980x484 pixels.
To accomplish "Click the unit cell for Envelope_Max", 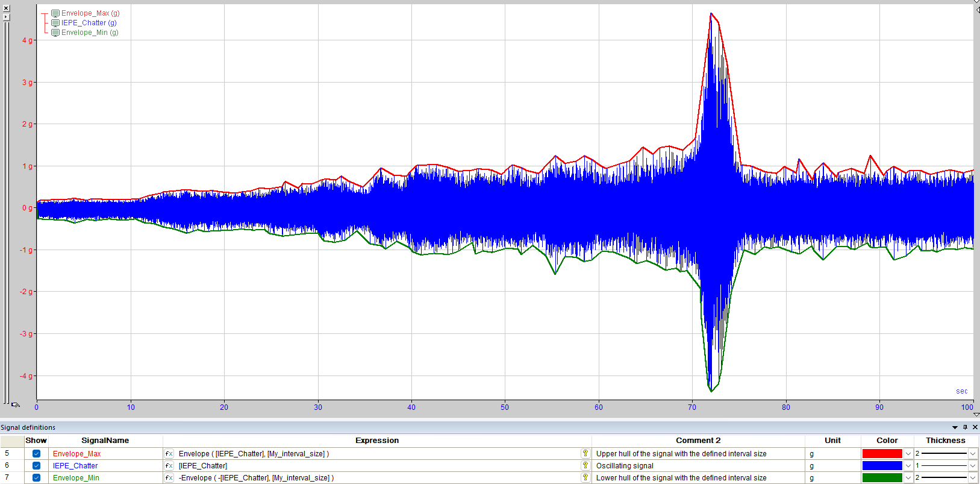I will click(832, 454).
